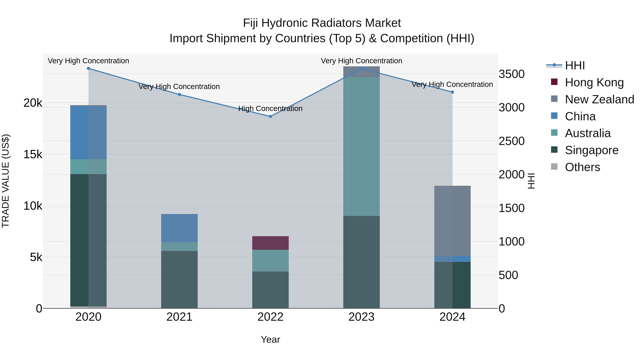Click Very High Concentration label above 2023
The width and height of the screenshot is (644, 362).
(x=362, y=61)
